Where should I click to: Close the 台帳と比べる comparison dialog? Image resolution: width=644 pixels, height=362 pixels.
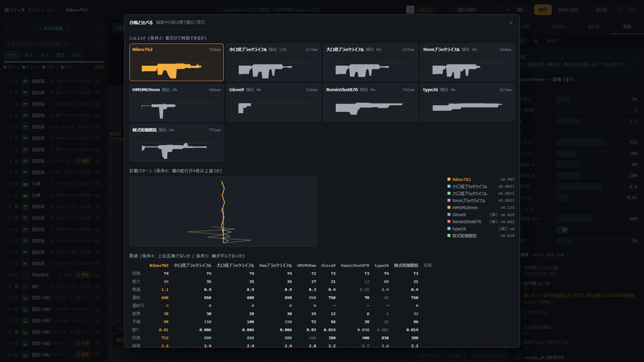(x=511, y=23)
